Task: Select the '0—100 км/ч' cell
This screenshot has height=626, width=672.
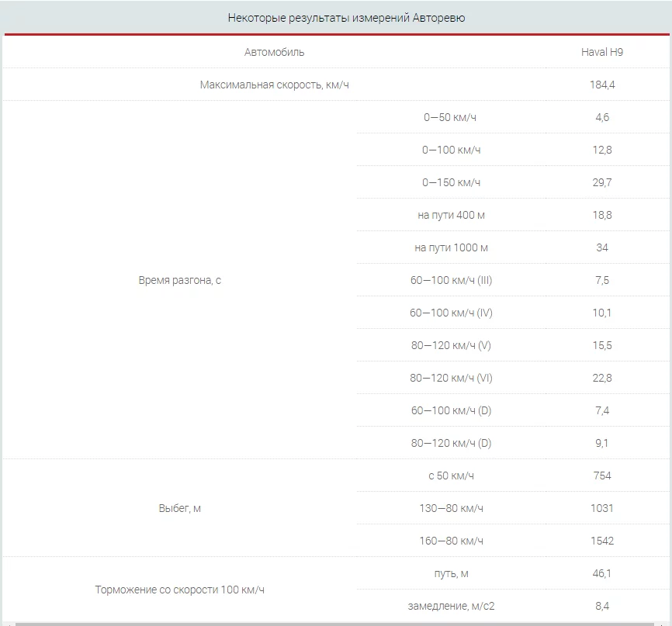Action: [451, 150]
